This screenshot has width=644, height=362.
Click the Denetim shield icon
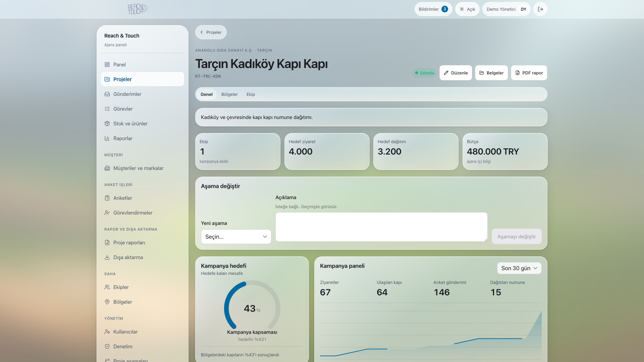107,346
